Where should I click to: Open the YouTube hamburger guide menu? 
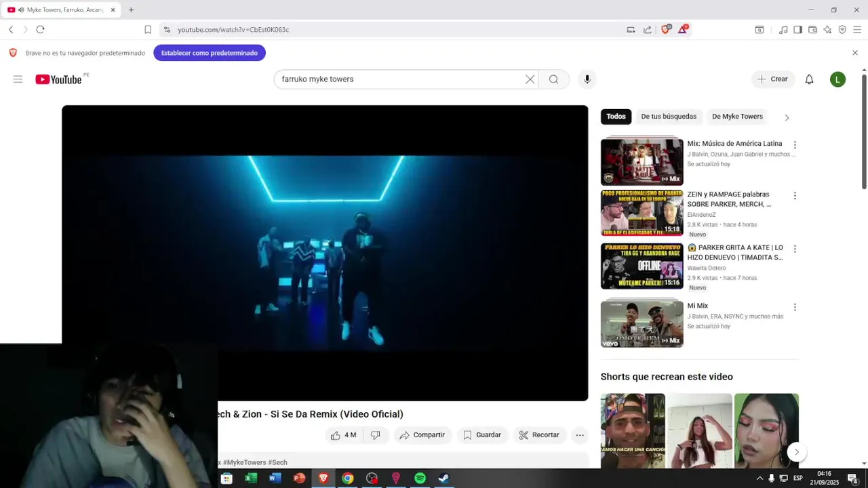[x=18, y=79]
